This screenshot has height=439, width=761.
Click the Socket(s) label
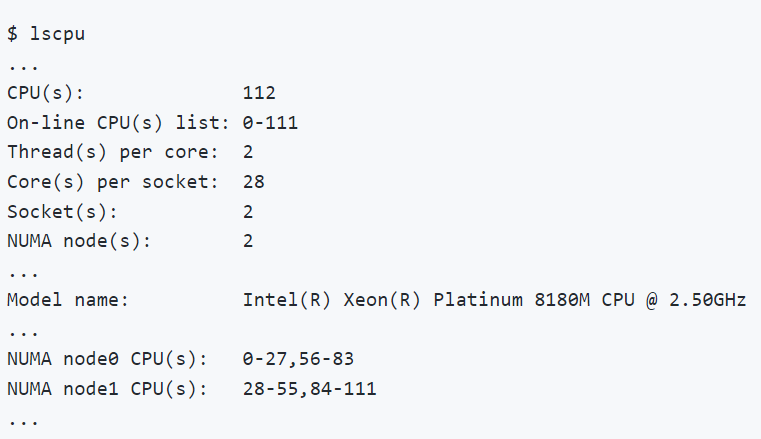pyautogui.click(x=62, y=212)
